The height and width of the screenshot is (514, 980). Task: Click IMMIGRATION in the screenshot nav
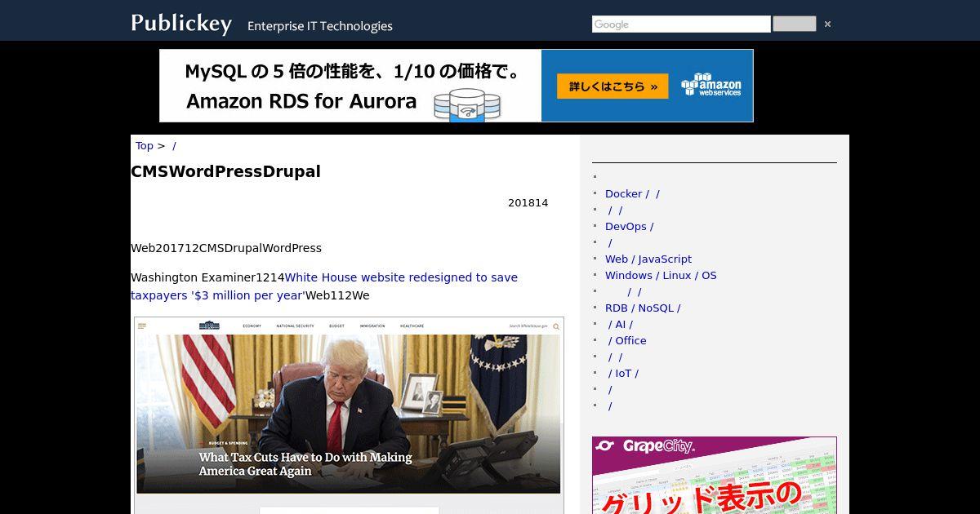pyautogui.click(x=372, y=326)
